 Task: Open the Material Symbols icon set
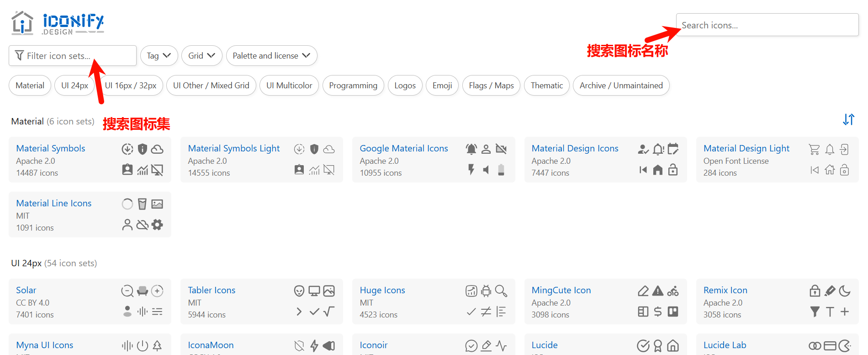[x=51, y=148]
